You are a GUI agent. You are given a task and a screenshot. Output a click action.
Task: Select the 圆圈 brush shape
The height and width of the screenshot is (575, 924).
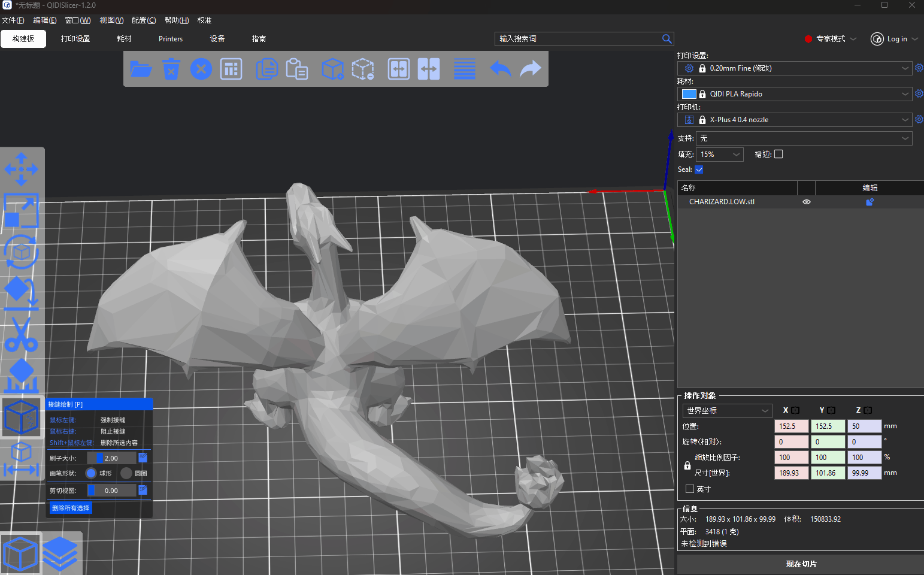[x=126, y=473]
